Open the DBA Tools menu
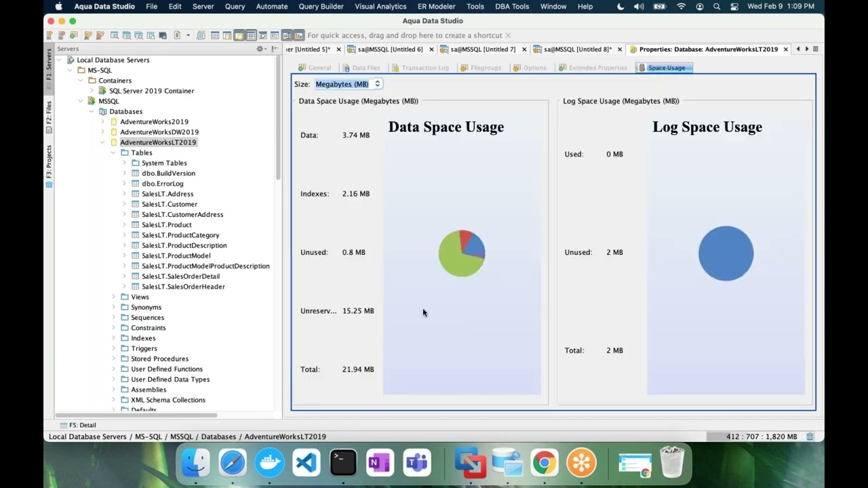 click(x=512, y=6)
